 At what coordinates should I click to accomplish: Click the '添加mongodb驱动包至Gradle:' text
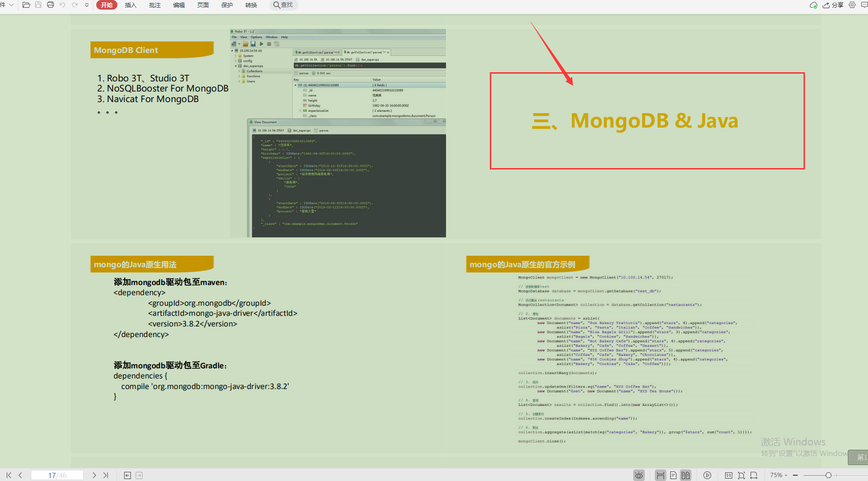170,365
